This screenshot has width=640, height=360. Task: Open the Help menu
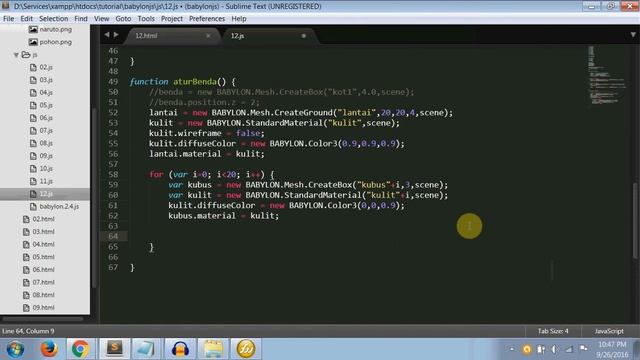[x=239, y=19]
